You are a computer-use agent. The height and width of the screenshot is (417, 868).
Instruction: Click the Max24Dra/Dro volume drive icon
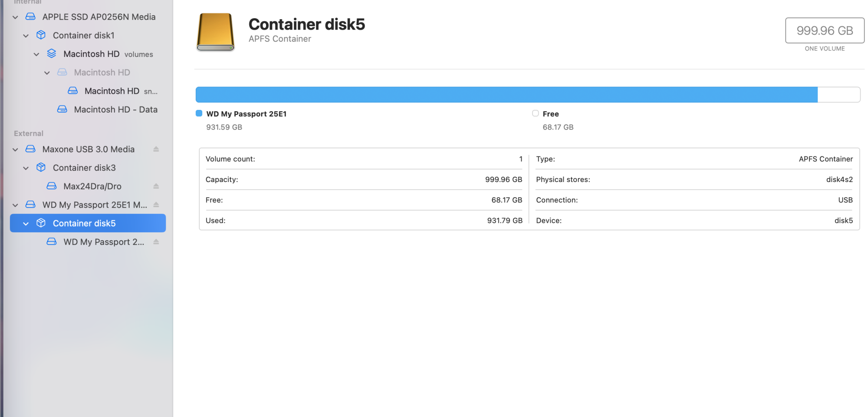(x=52, y=186)
